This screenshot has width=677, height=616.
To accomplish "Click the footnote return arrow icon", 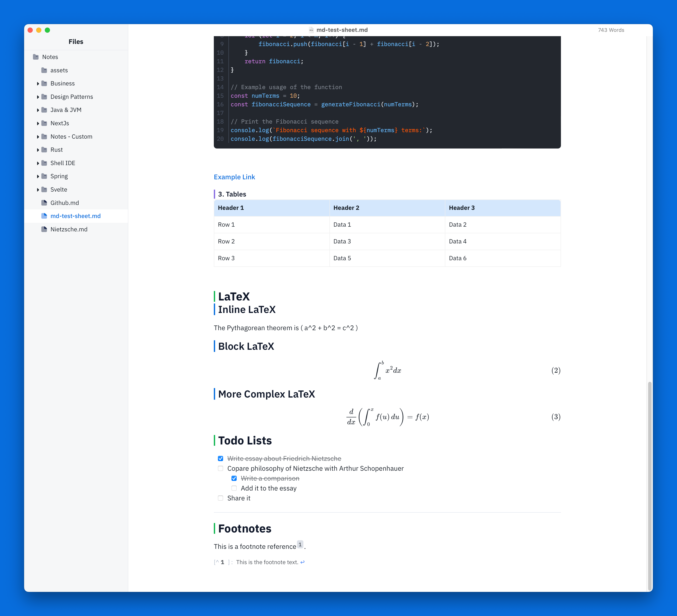I will tap(303, 562).
